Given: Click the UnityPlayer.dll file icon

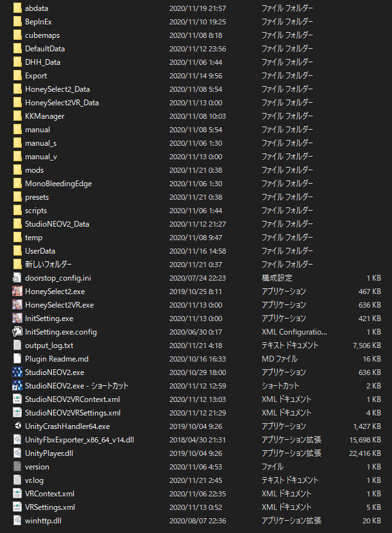Looking at the screenshot, I should pos(17,453).
